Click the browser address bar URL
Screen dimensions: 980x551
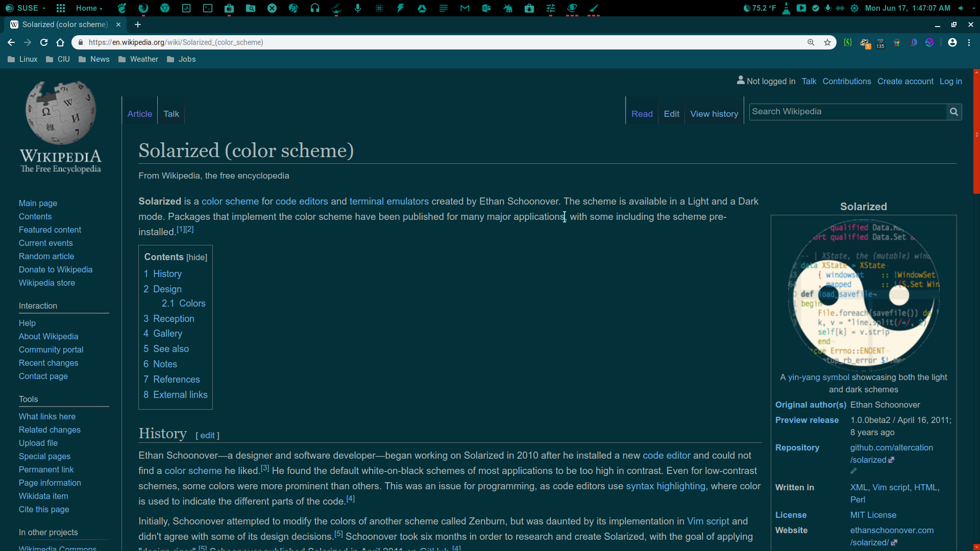(x=176, y=42)
